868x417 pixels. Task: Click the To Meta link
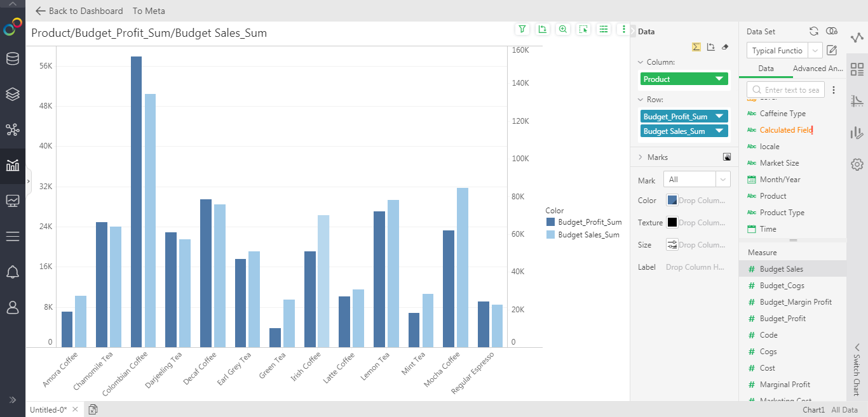(x=149, y=11)
